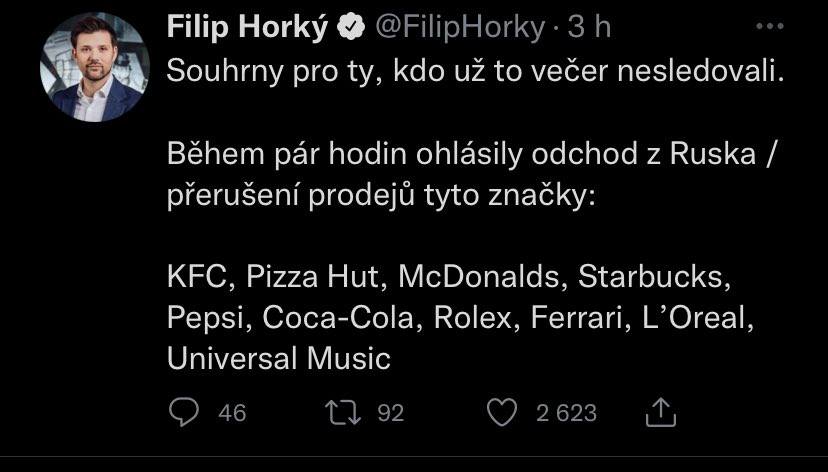The width and height of the screenshot is (828, 472).
Task: Click the 92 retweets count
Action: (x=390, y=413)
